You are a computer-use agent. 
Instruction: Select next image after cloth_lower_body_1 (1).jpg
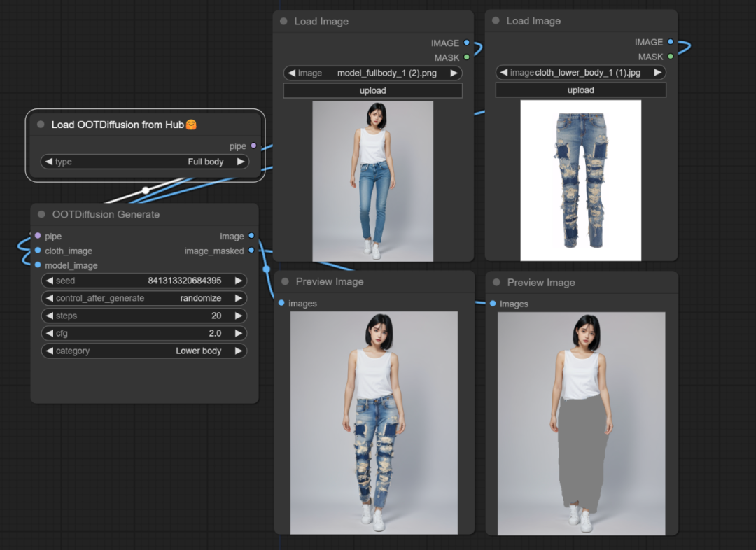click(657, 72)
